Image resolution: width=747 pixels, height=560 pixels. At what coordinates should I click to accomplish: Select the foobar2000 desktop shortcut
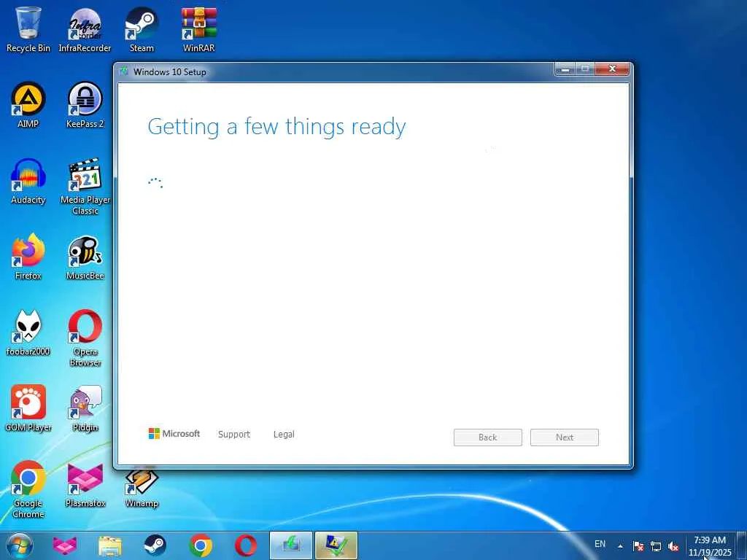click(28, 332)
